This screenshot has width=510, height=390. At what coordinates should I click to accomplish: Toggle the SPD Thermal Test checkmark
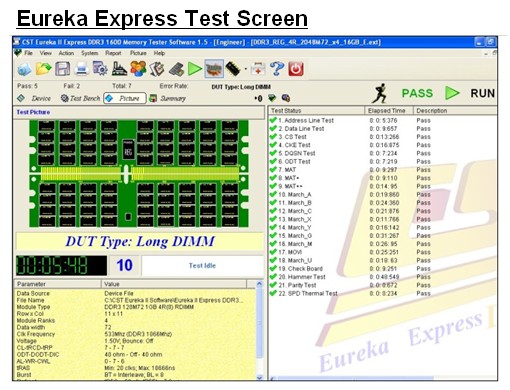pyautogui.click(x=273, y=293)
